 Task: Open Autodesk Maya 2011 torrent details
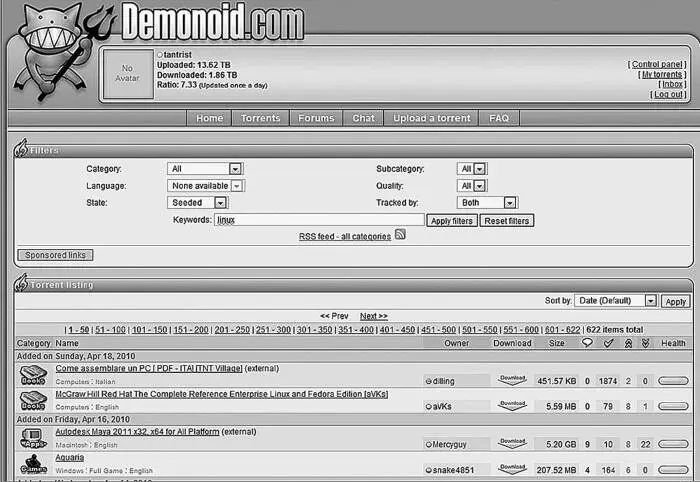(x=137, y=432)
